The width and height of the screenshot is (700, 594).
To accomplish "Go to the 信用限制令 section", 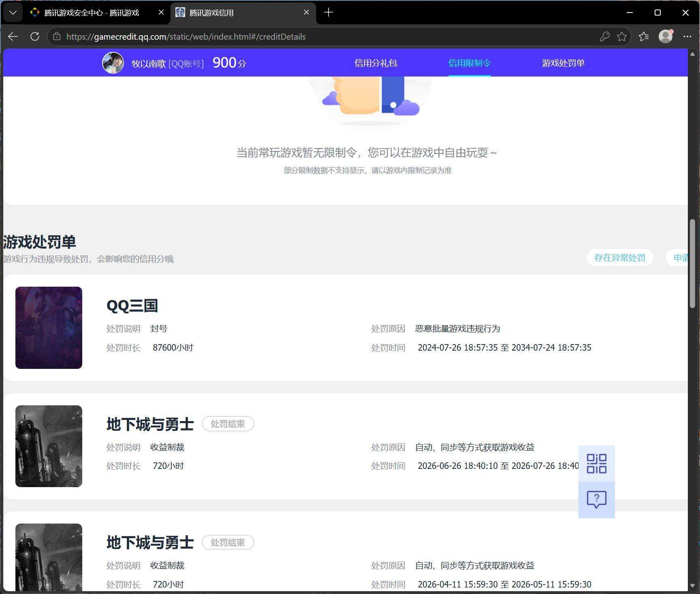I will [470, 63].
